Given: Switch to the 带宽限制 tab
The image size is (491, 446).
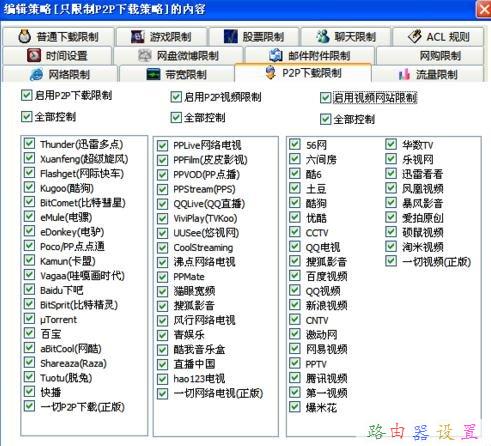Looking at the screenshot, I should pyautogui.click(x=177, y=74).
